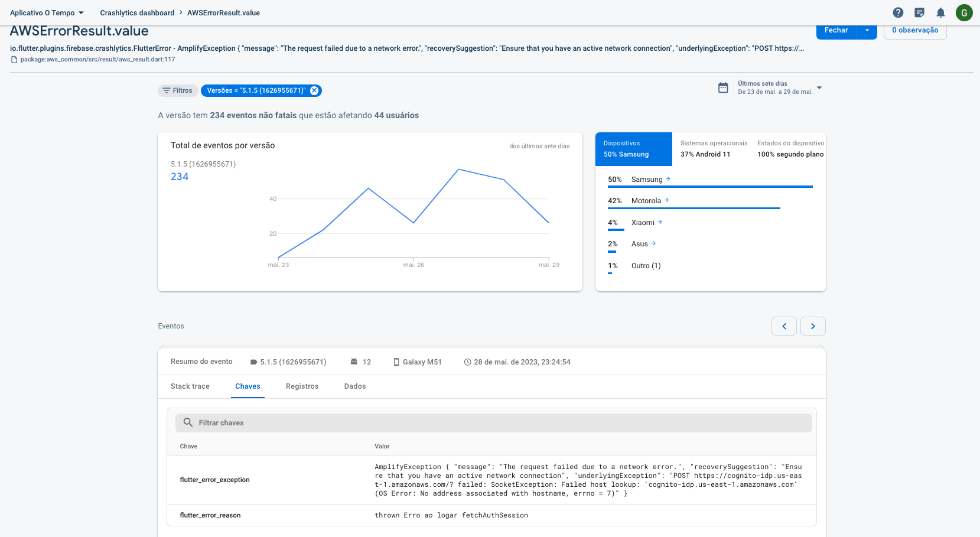
Task: Open the Registros tab
Action: (x=302, y=386)
